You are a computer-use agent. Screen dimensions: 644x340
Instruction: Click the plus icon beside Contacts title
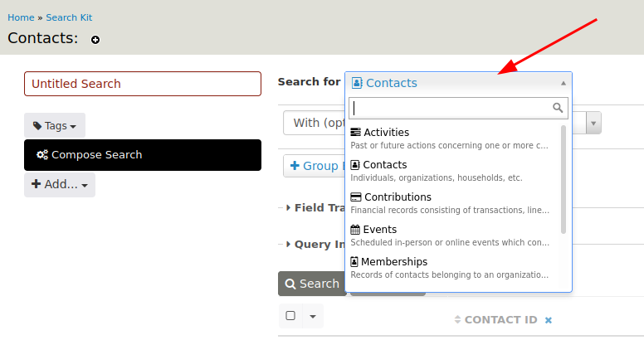tap(95, 40)
